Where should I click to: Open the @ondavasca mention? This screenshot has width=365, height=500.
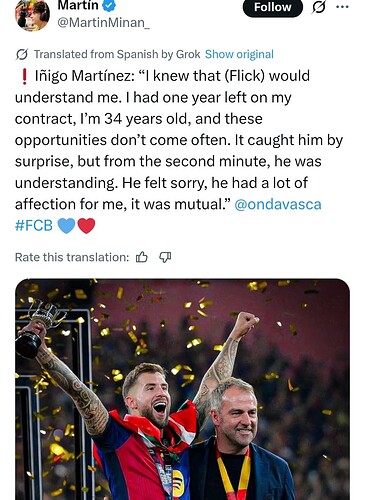click(278, 204)
